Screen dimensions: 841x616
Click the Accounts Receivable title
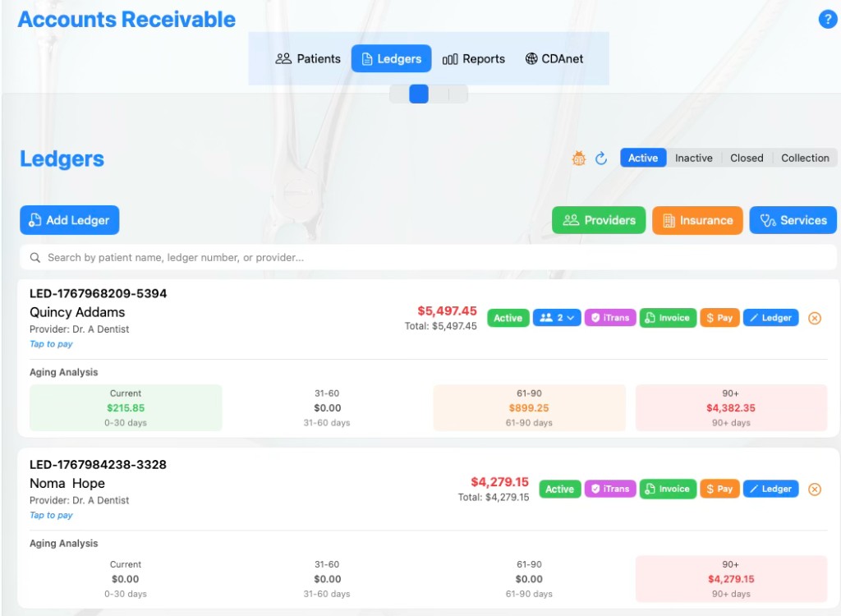pos(126,20)
